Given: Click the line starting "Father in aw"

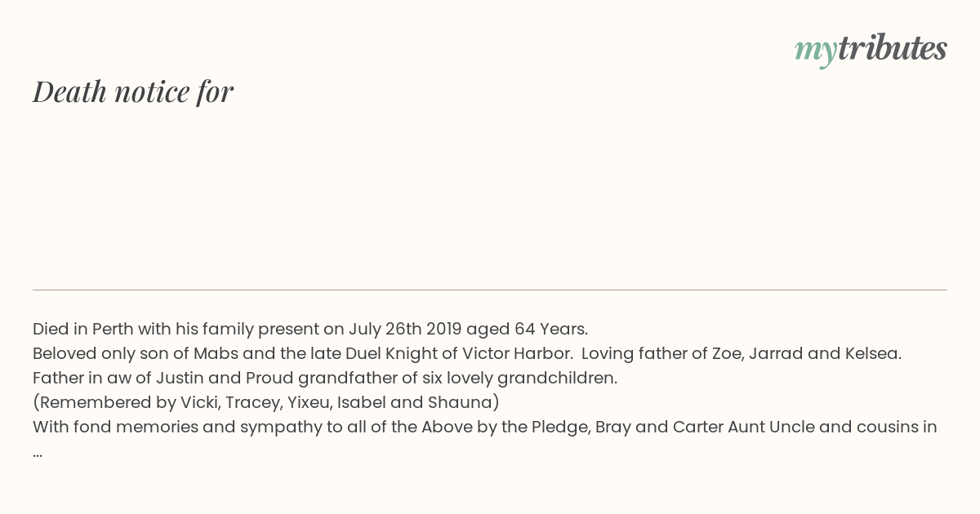Looking at the screenshot, I should click(x=325, y=378).
